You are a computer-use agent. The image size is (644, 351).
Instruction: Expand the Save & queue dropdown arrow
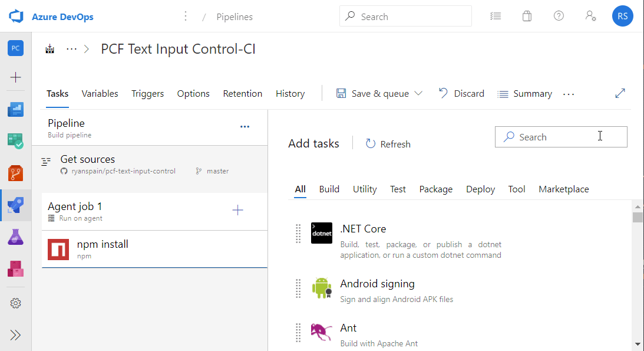(x=418, y=94)
